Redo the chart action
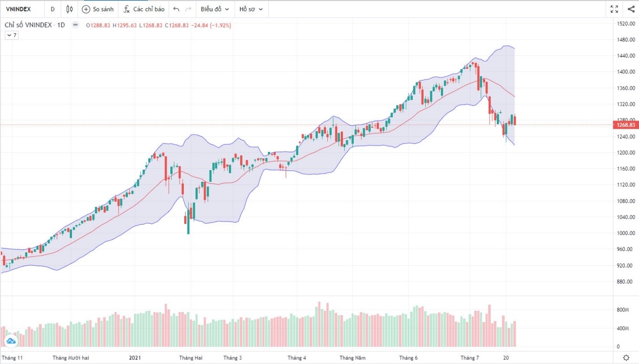This screenshot has height=364, width=639. (x=188, y=9)
